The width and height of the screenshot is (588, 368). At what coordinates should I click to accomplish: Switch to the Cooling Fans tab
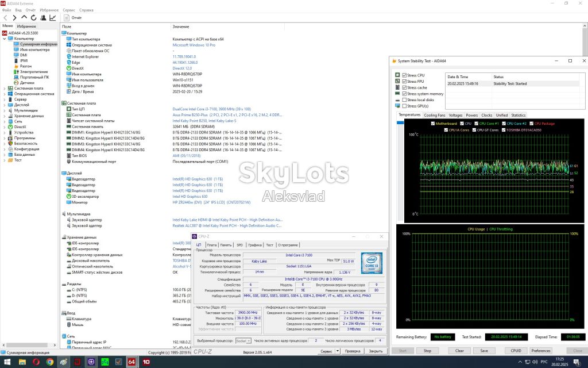point(435,115)
